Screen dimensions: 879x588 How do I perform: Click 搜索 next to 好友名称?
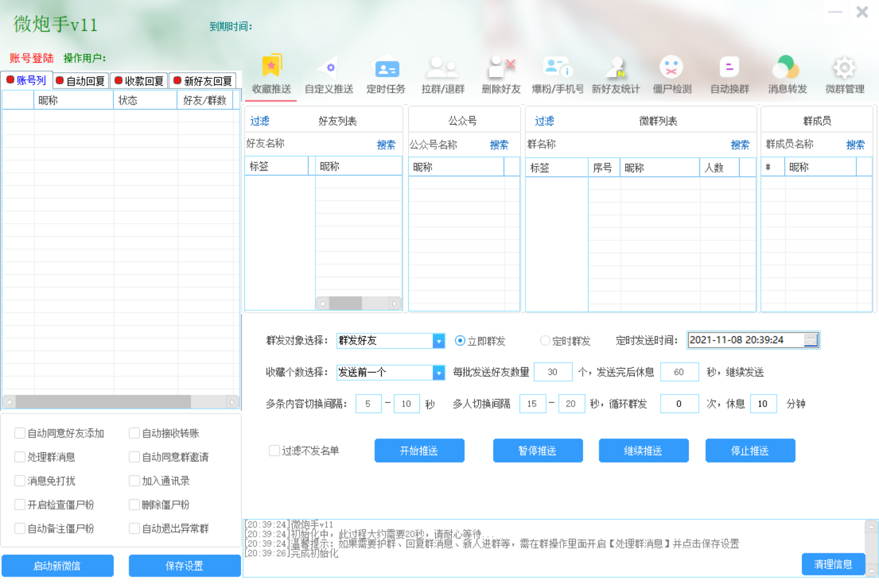pyautogui.click(x=386, y=145)
